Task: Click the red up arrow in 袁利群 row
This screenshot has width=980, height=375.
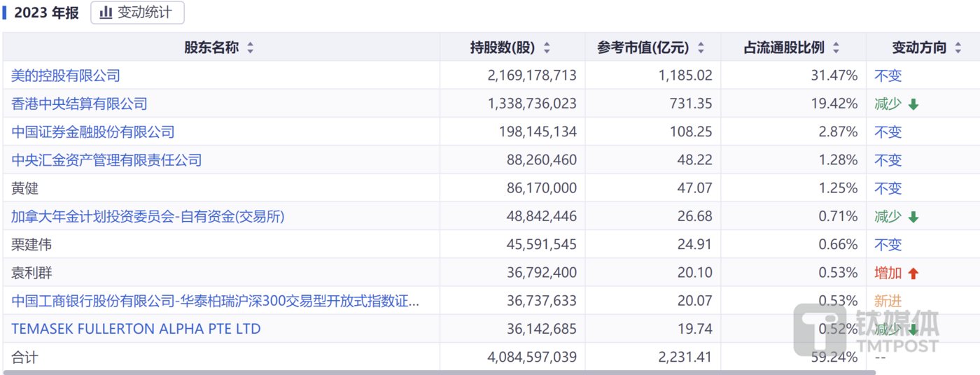Action: click(x=913, y=274)
